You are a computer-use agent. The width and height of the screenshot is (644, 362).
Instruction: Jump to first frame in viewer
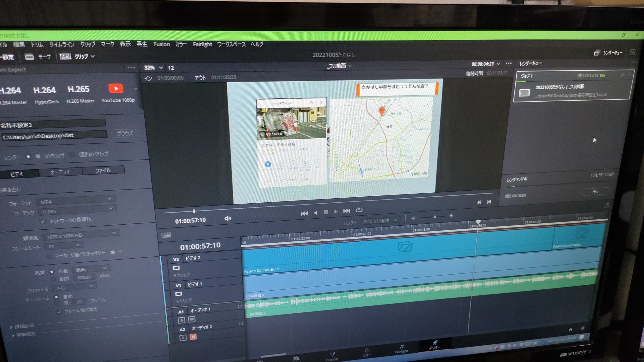(x=304, y=213)
